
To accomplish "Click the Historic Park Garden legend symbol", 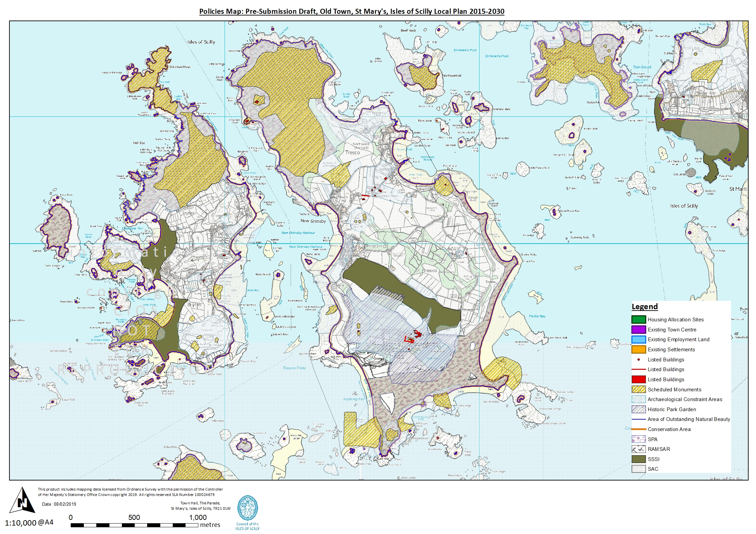I will coord(638,409).
